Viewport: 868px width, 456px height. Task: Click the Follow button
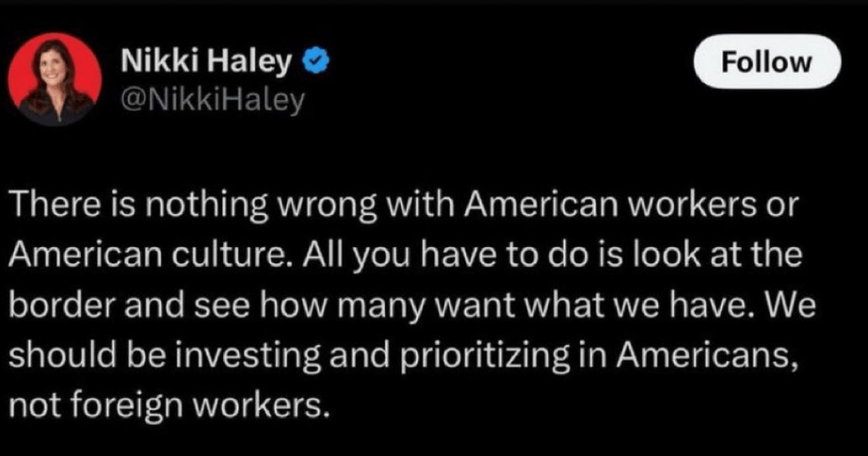[767, 62]
